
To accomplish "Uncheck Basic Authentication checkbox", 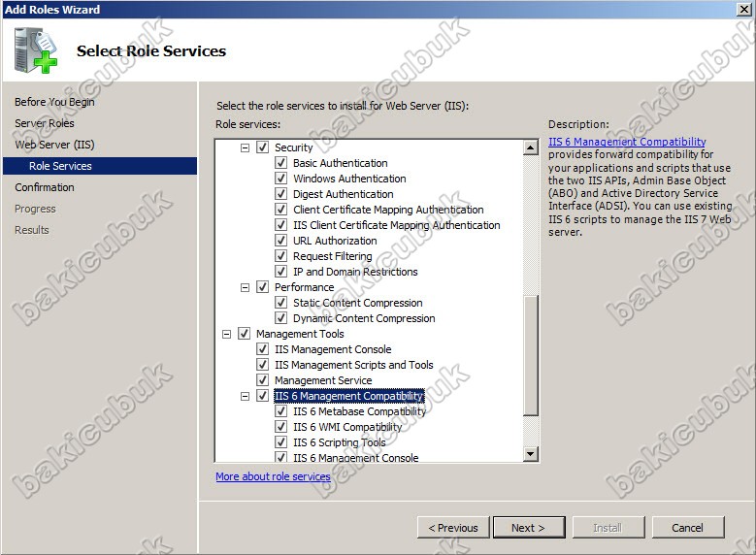I will (280, 163).
